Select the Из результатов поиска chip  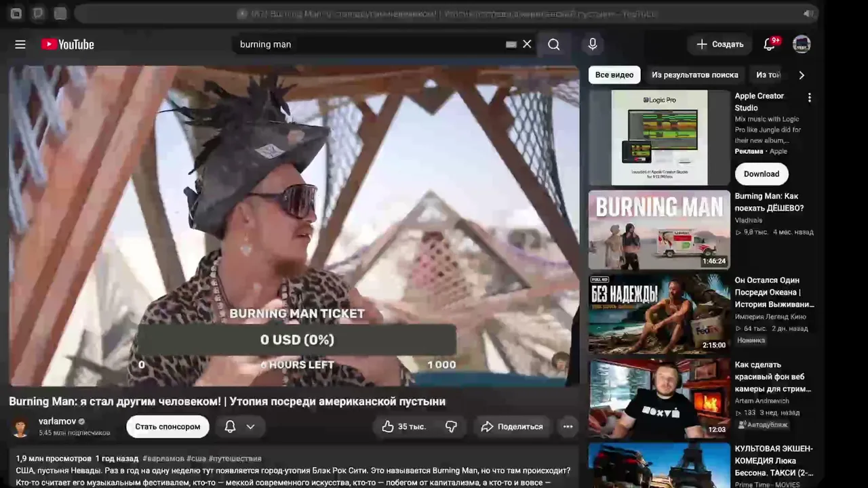pyautogui.click(x=695, y=75)
